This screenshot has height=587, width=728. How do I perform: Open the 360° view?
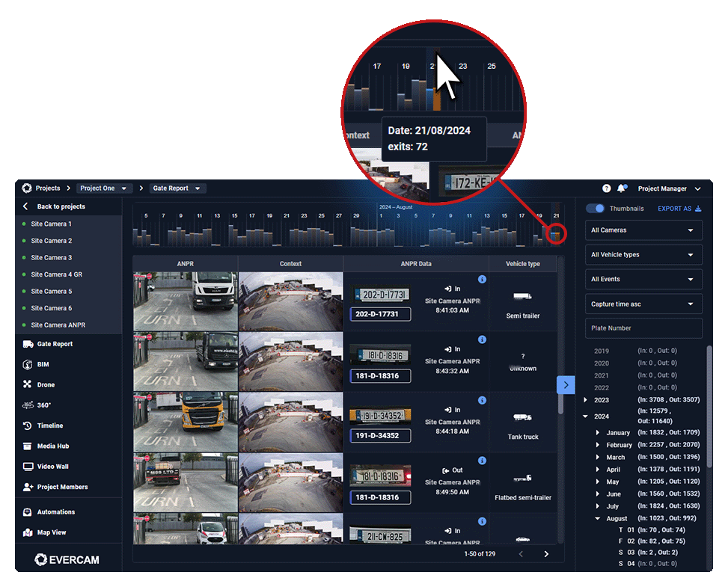coord(45,405)
